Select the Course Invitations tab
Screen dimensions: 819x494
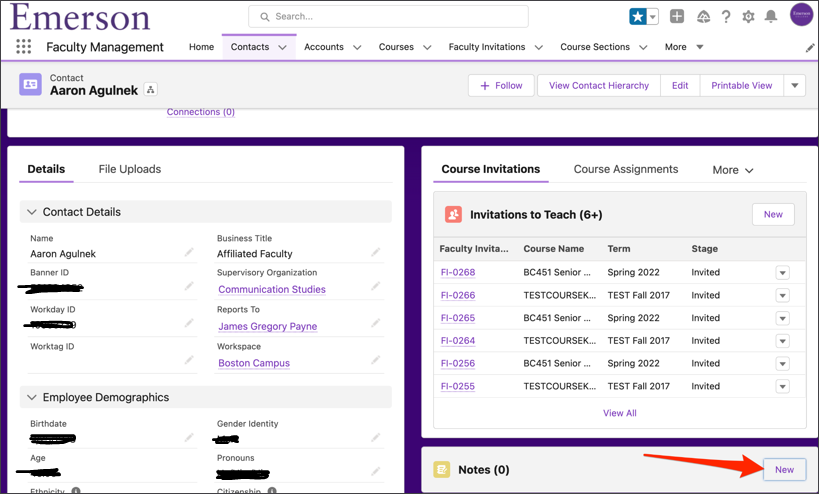tap(490, 169)
